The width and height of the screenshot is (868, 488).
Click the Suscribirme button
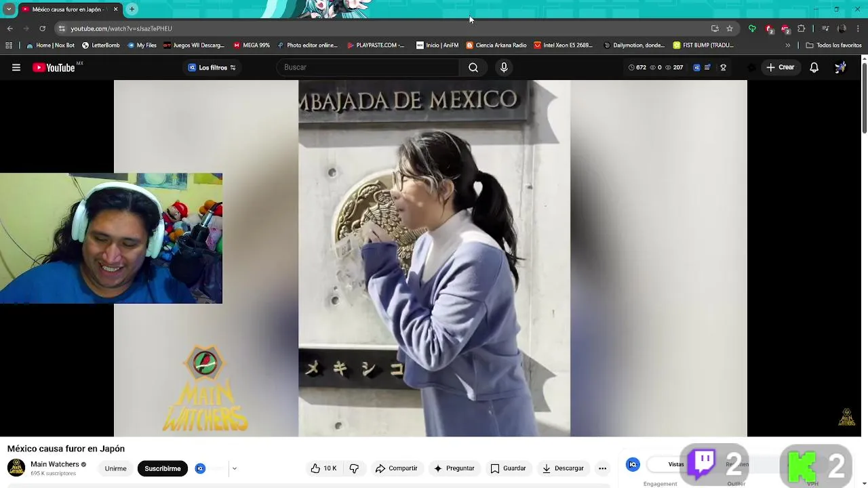163,468
